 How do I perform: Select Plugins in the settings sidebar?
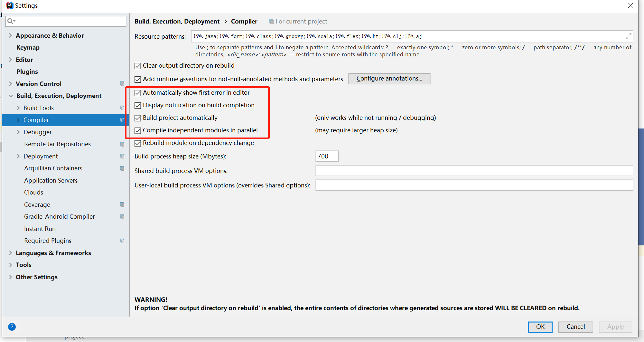(27, 71)
